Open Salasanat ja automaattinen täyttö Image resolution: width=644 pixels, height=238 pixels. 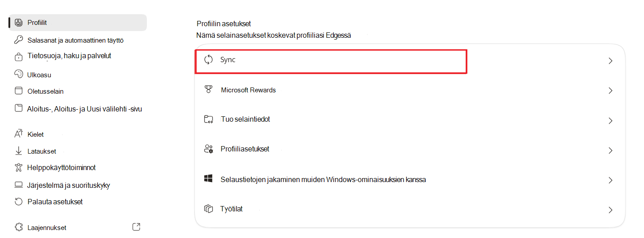pyautogui.click(x=75, y=40)
